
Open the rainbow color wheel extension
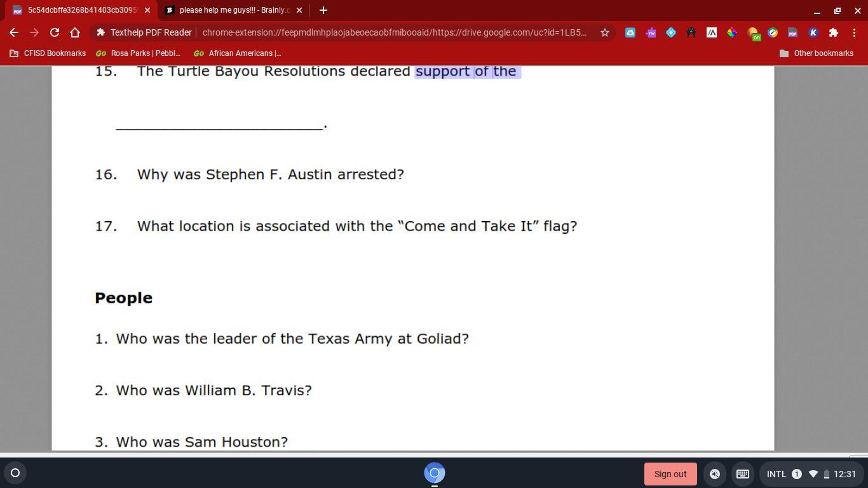[732, 32]
